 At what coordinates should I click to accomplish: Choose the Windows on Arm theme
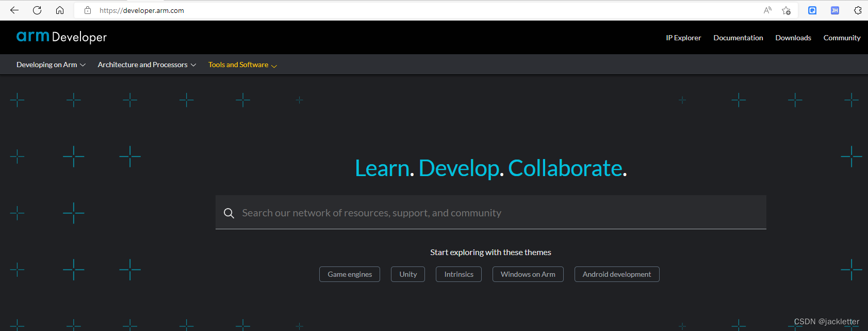528,274
